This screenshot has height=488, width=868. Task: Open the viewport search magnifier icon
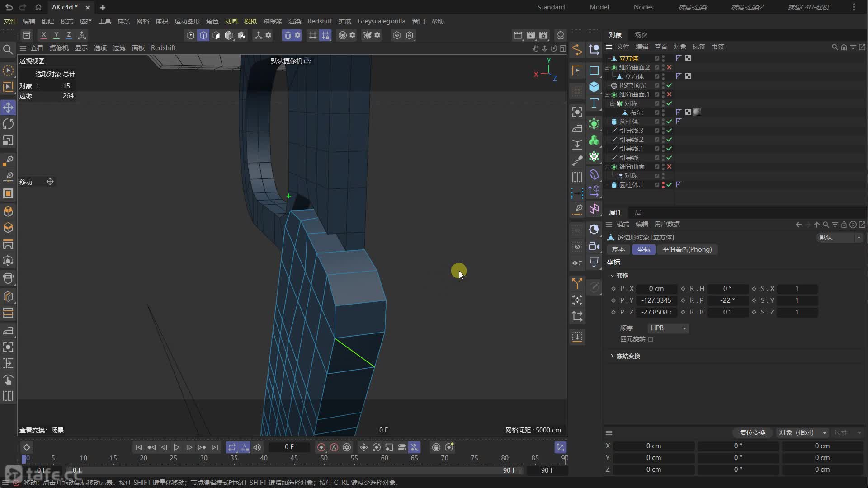coord(8,49)
